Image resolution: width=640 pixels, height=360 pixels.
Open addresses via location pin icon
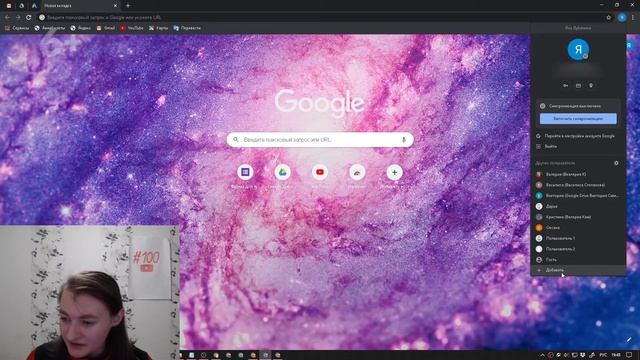591,86
